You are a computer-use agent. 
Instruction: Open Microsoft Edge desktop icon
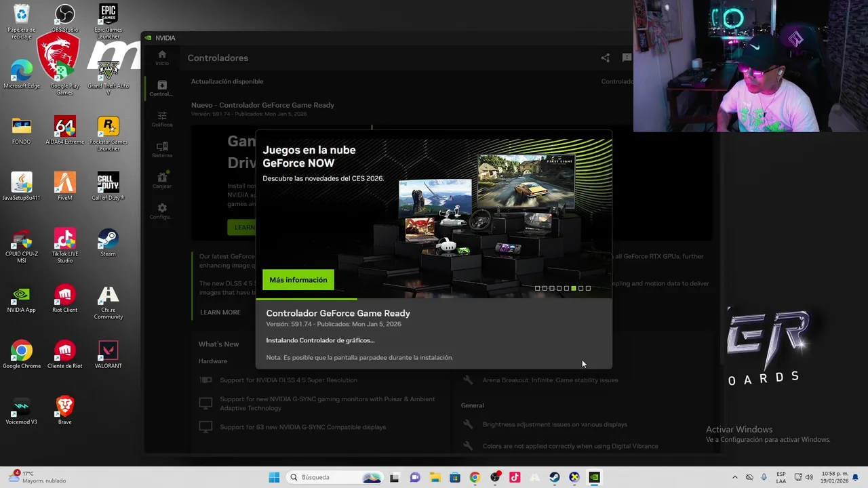click(x=22, y=75)
